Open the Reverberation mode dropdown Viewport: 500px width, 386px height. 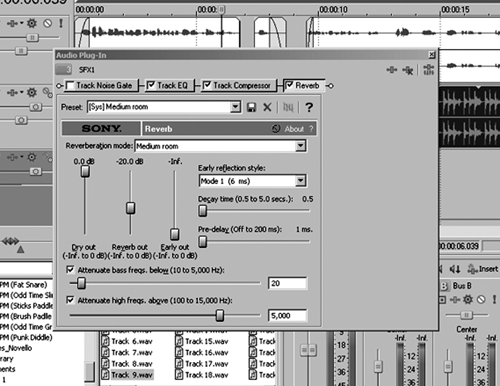click(300, 146)
